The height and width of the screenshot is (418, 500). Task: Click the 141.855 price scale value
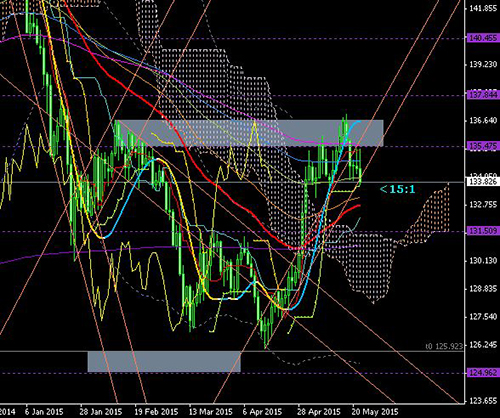pos(483,9)
